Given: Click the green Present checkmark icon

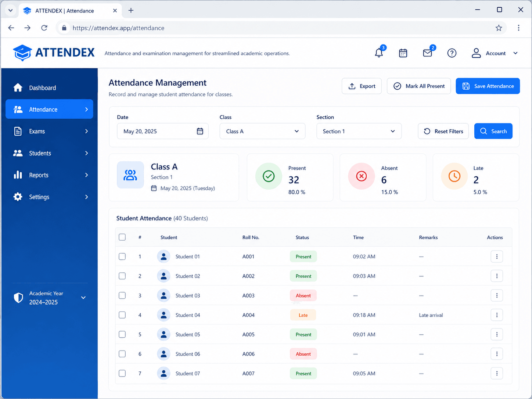Looking at the screenshot, I should (x=269, y=176).
